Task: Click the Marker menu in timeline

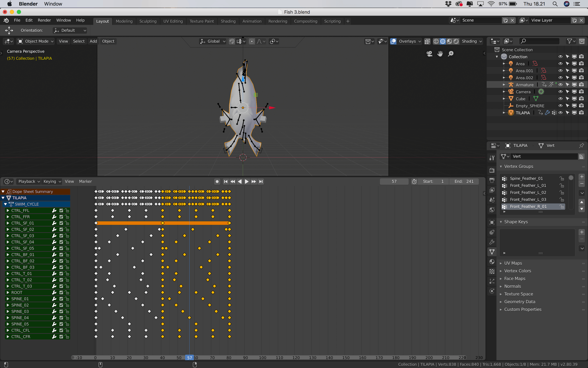Action: click(85, 181)
